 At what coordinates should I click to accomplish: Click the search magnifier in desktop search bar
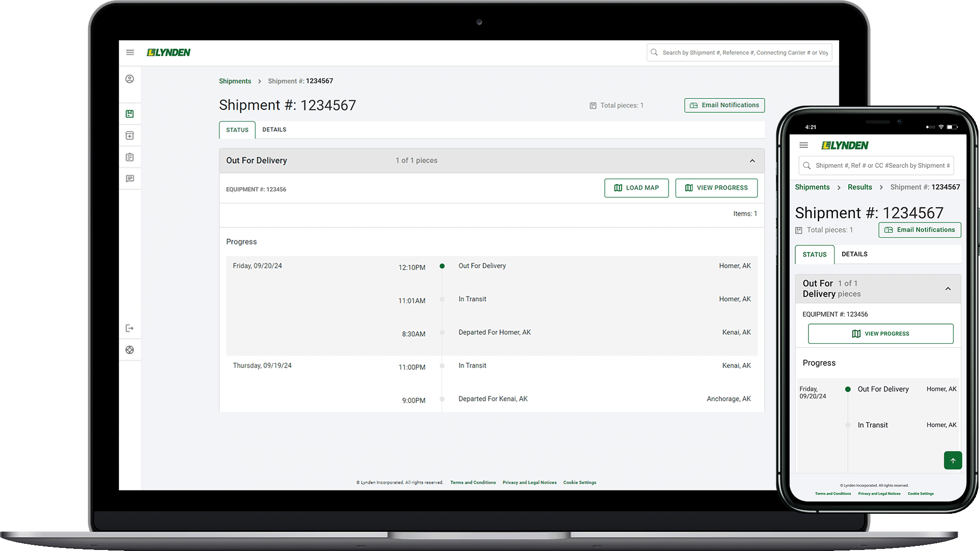pyautogui.click(x=654, y=52)
